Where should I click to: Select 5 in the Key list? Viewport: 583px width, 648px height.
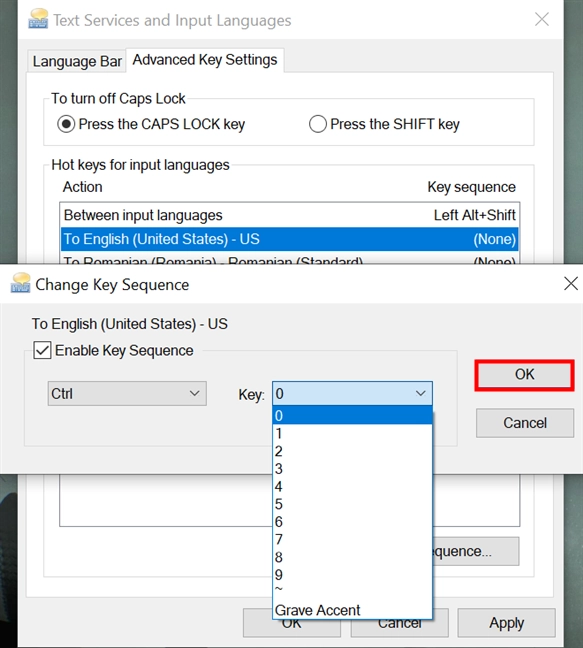click(352, 504)
